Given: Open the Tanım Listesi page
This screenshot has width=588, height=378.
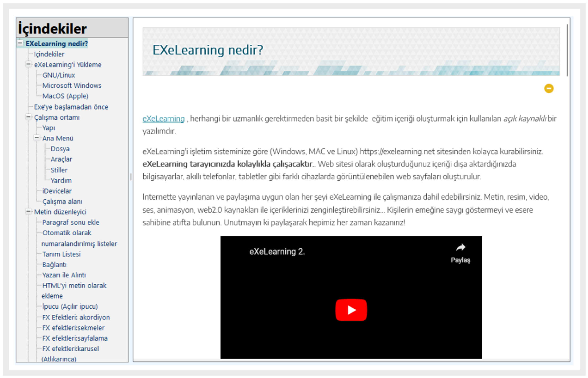Looking at the screenshot, I should tap(61, 254).
